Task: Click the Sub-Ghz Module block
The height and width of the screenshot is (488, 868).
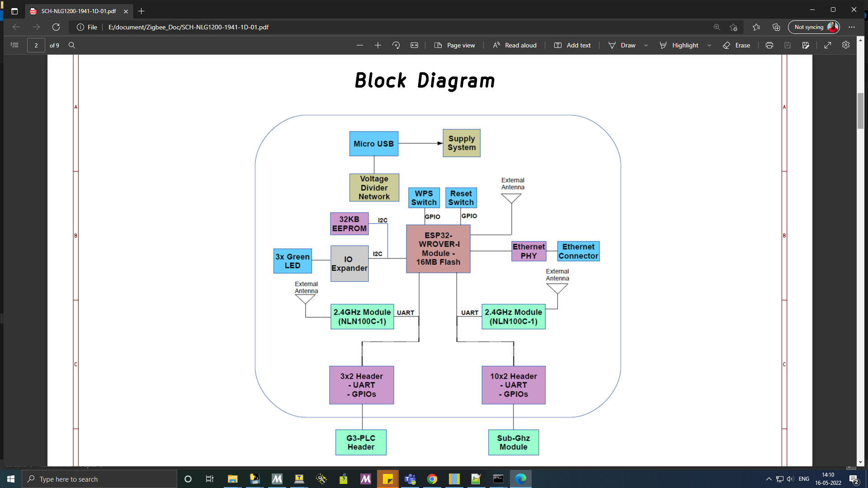Action: [514, 442]
